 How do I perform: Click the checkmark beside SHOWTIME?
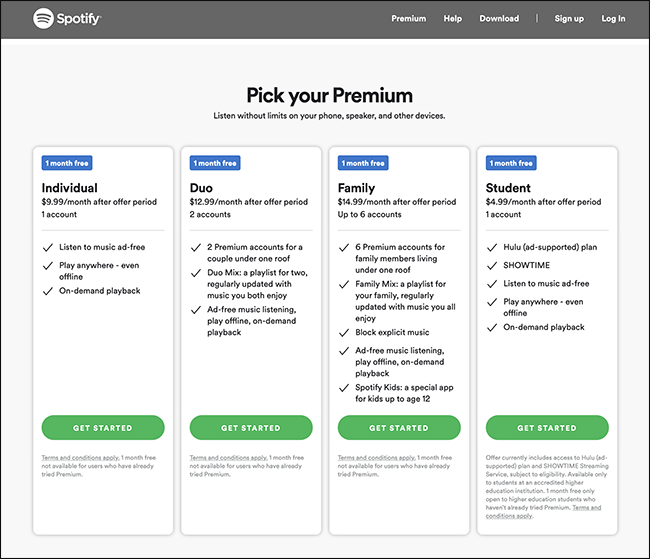pos(492,265)
